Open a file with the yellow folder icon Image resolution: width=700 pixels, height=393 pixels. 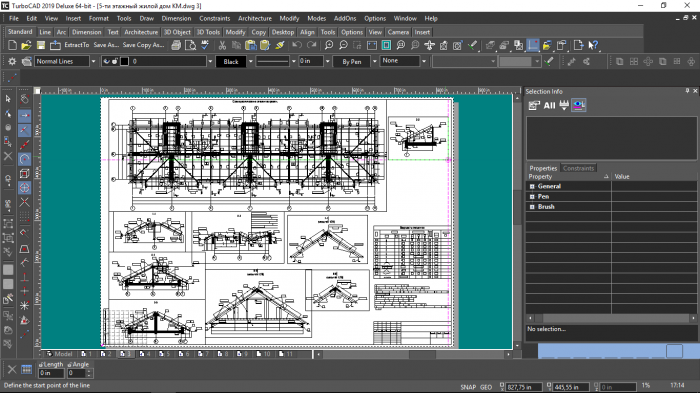click(26, 45)
